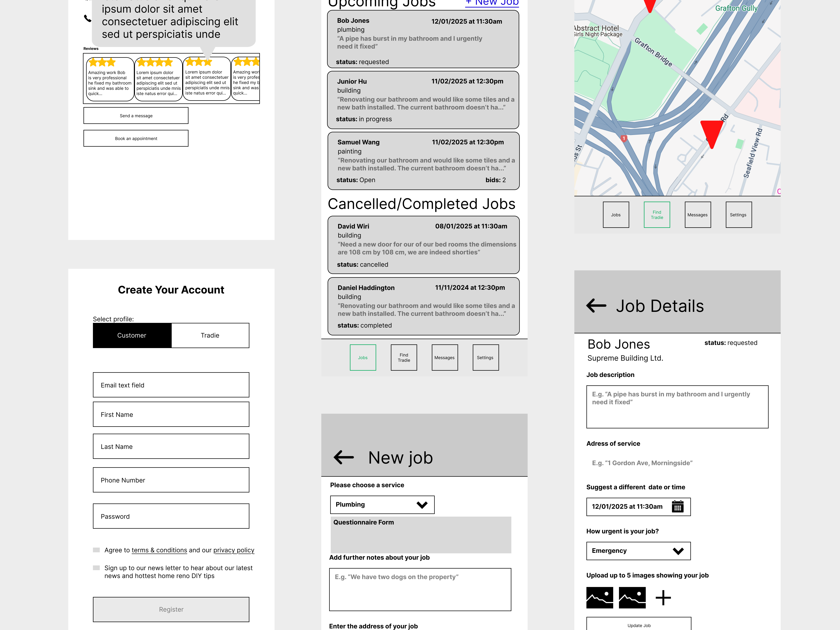
Task: Click the phone icon on tradie profile
Action: [x=87, y=18]
